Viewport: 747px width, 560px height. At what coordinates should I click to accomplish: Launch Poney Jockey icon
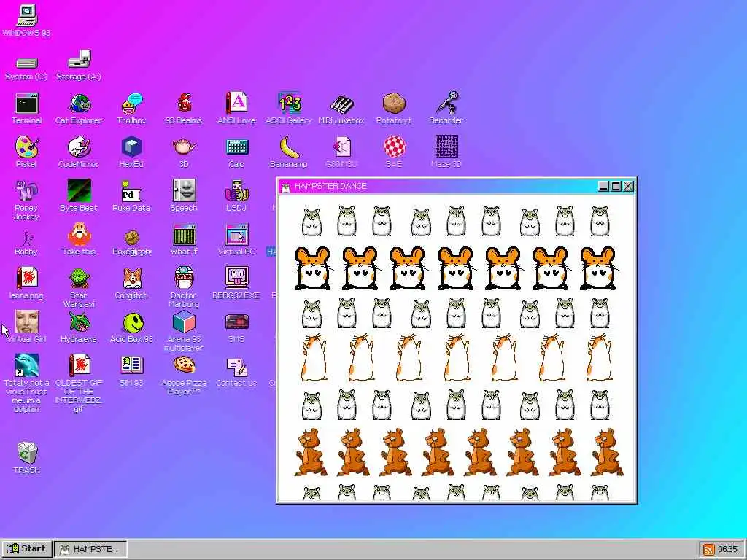tap(26, 191)
